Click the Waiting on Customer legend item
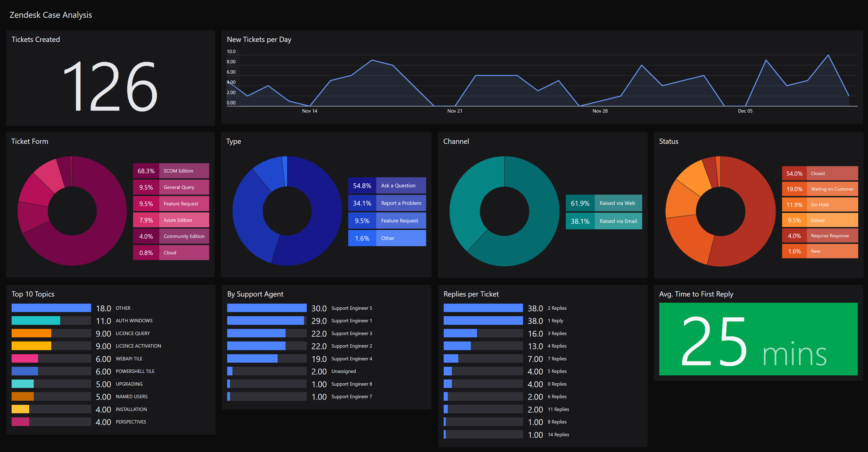Screen dimensions: 868x452 (x=820, y=189)
